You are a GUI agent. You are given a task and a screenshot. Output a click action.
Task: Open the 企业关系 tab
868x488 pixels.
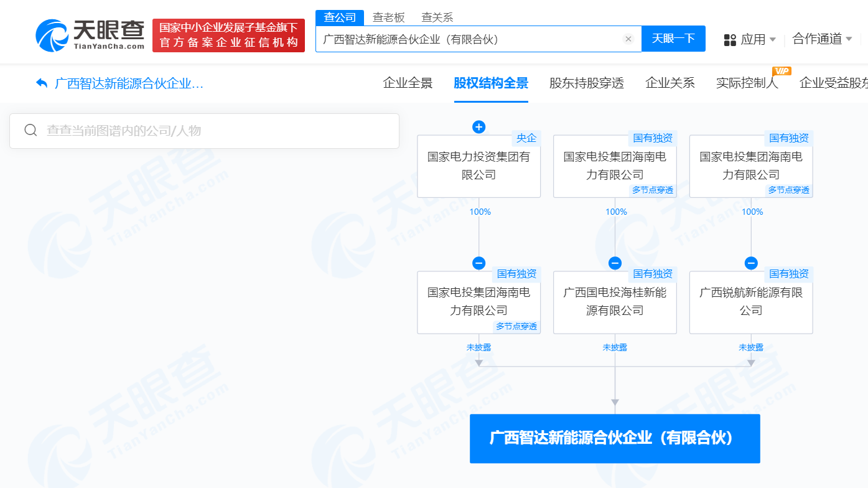pyautogui.click(x=670, y=83)
